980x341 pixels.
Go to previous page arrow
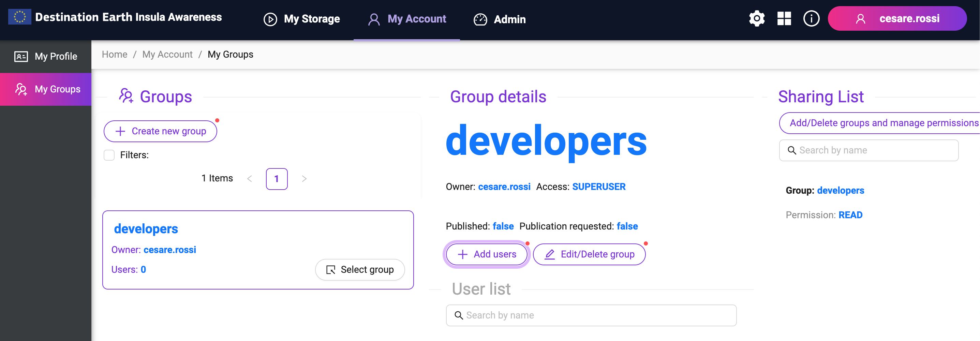pos(250,179)
